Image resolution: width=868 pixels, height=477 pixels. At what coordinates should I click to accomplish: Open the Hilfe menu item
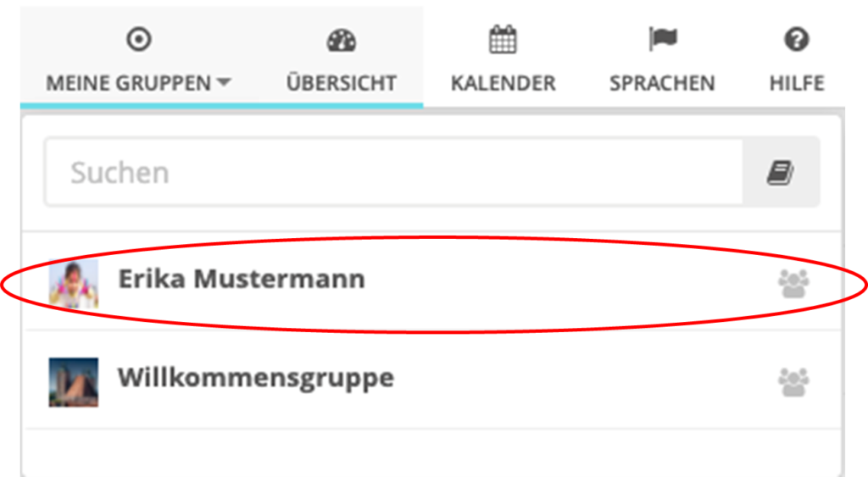tap(797, 84)
